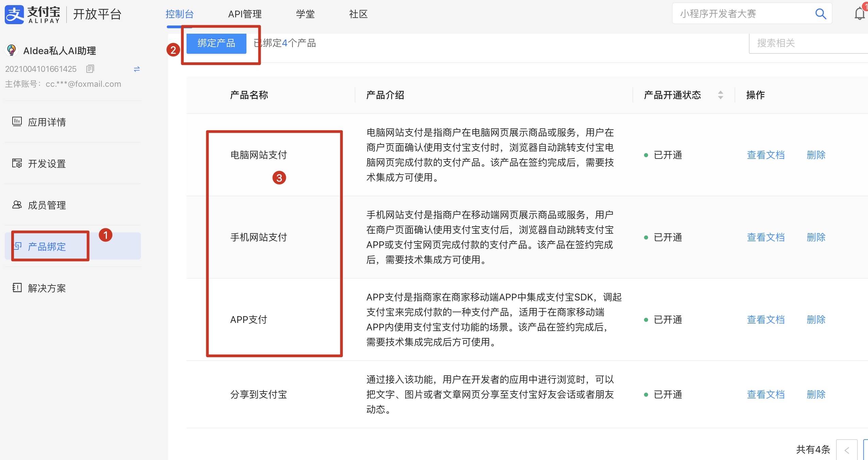Open 应用详情 in the sidebar
This screenshot has width=868, height=460.
(47, 122)
